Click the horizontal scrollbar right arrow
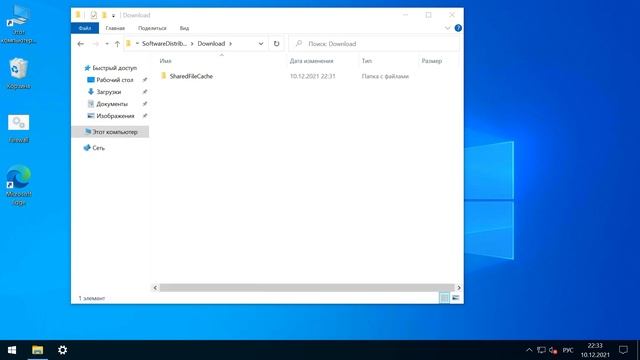 point(459,288)
